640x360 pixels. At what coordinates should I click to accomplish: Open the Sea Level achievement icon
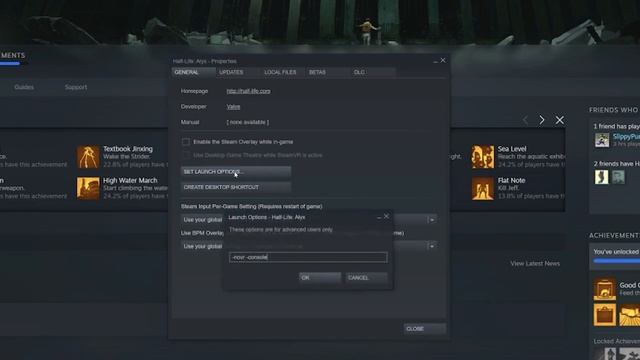click(x=483, y=157)
